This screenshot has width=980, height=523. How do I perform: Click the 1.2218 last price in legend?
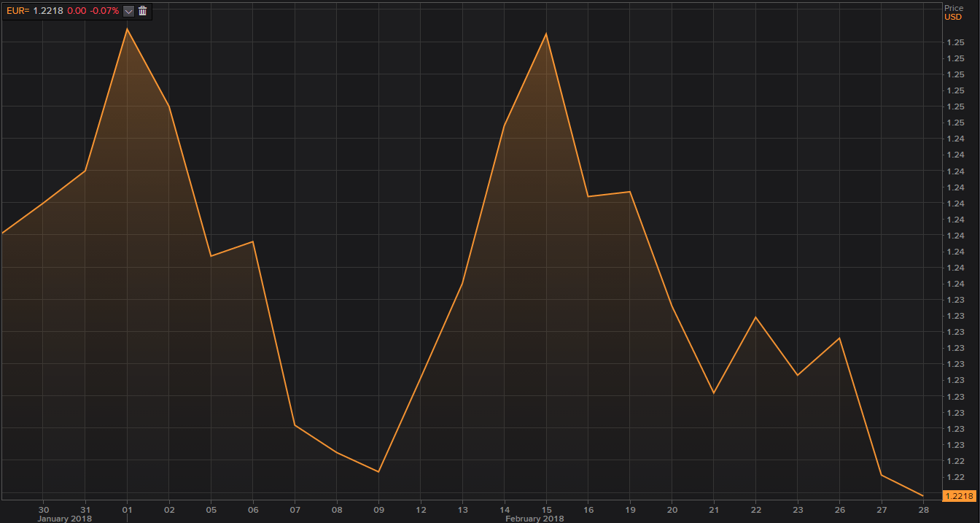48,11
